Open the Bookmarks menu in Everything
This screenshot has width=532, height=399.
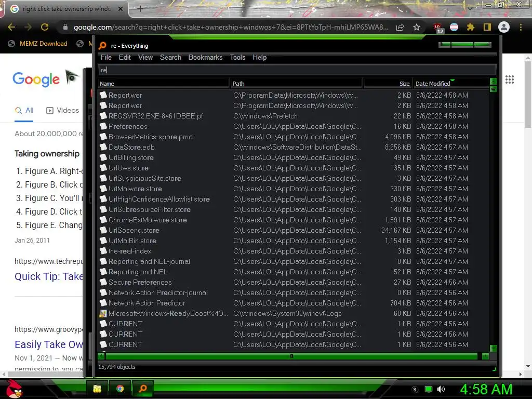tap(205, 57)
